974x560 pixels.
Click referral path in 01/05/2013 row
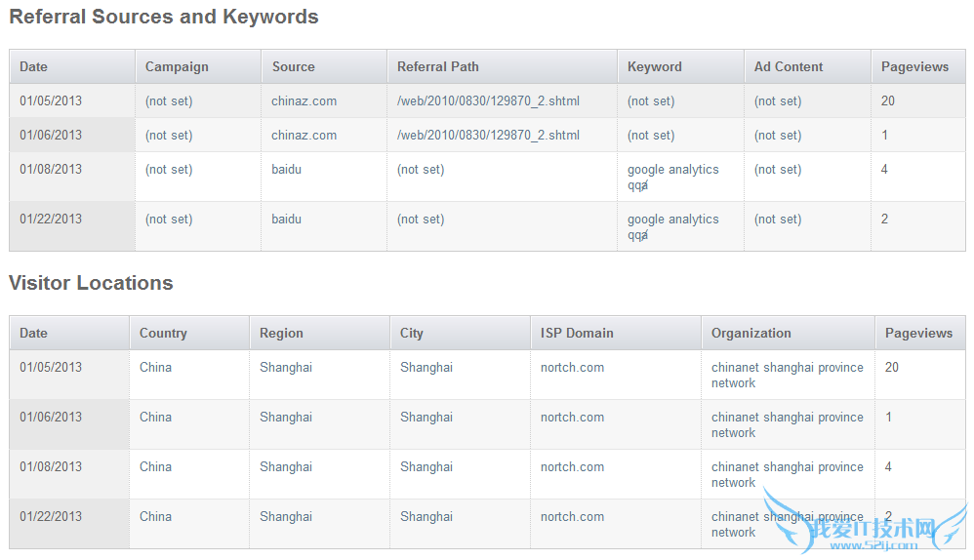tap(488, 100)
